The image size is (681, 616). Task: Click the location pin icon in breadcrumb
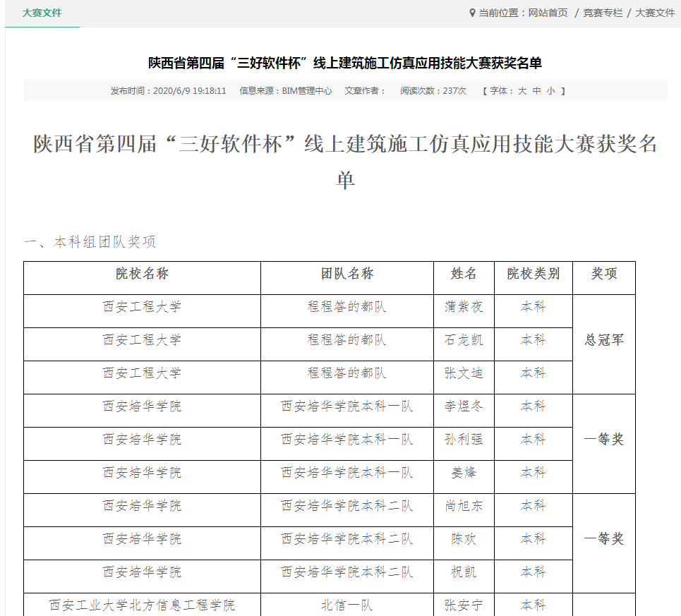click(473, 13)
